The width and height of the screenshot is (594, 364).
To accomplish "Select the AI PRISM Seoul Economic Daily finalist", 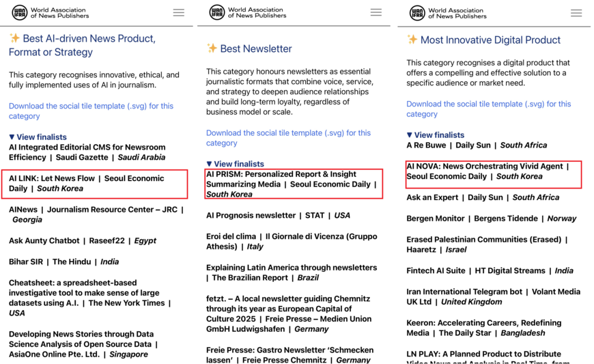I will click(x=292, y=184).
